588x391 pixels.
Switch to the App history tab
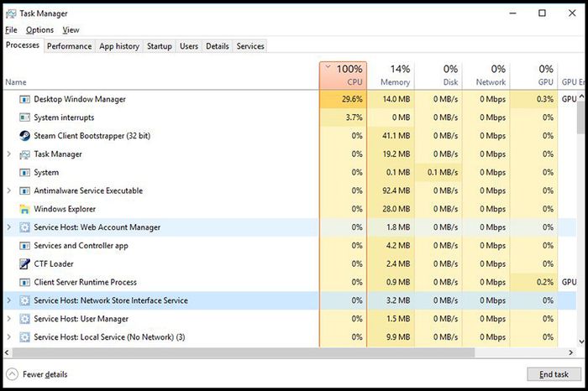(119, 46)
